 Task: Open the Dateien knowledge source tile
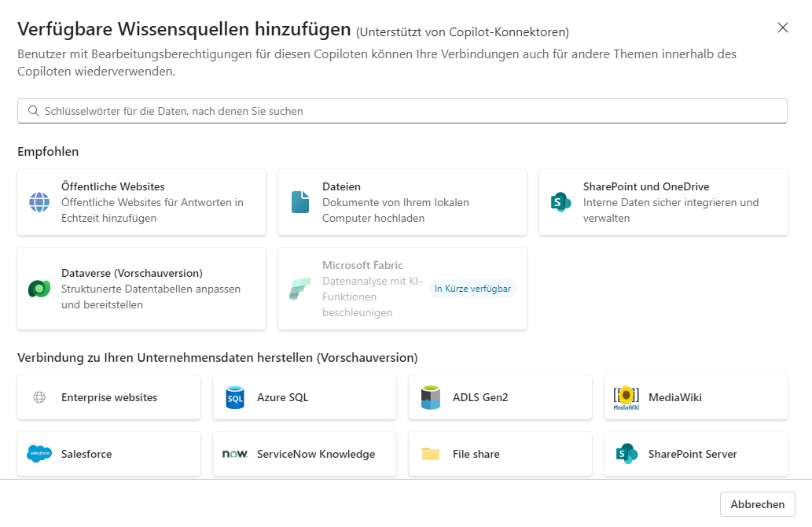click(x=402, y=202)
